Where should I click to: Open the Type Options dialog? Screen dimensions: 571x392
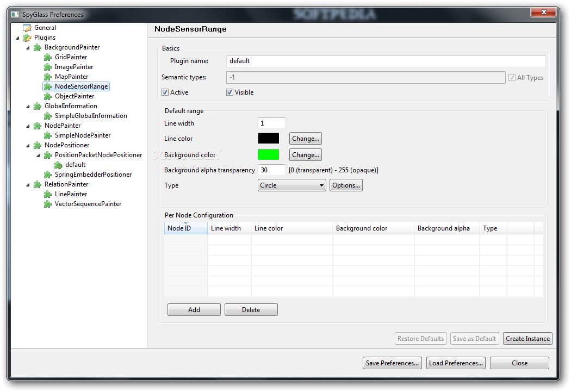[x=346, y=185]
